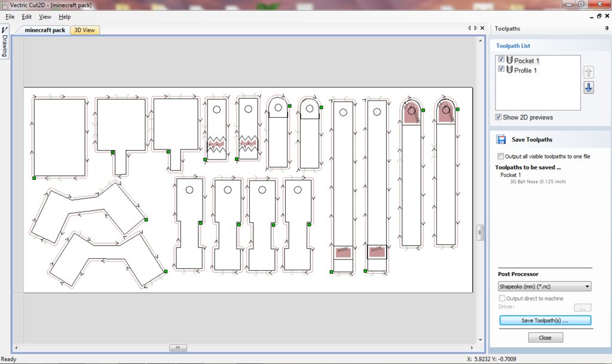Toggle Show 2D previews checkbox

[498, 117]
